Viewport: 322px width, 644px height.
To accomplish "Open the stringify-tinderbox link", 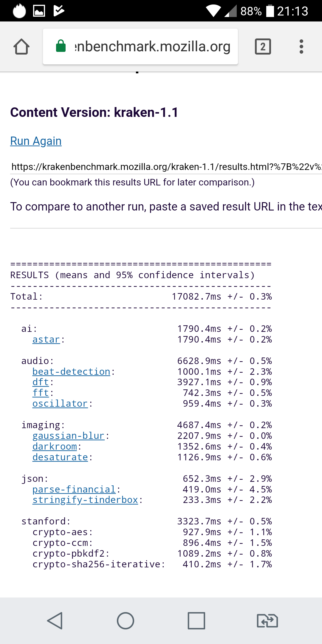I will (x=85, y=500).
